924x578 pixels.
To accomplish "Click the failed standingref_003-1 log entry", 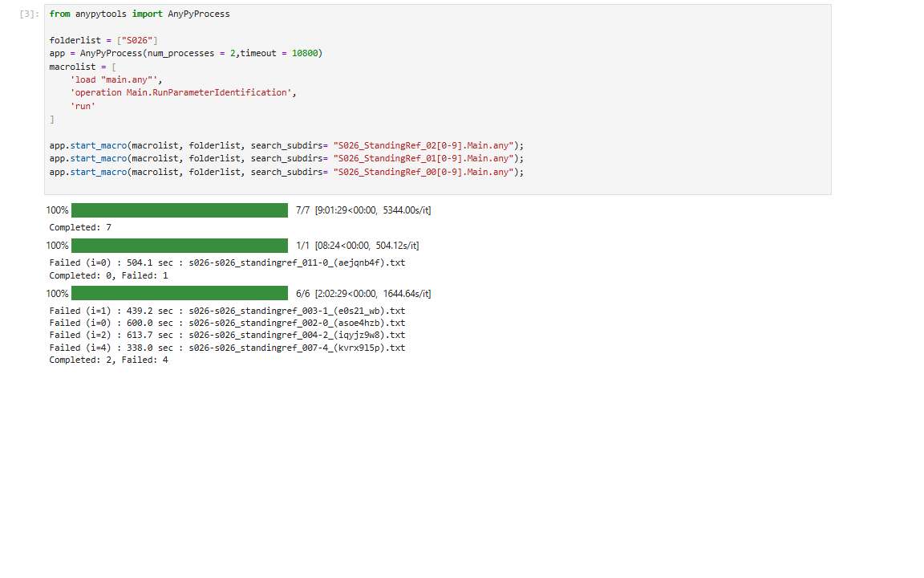I will [x=227, y=311].
